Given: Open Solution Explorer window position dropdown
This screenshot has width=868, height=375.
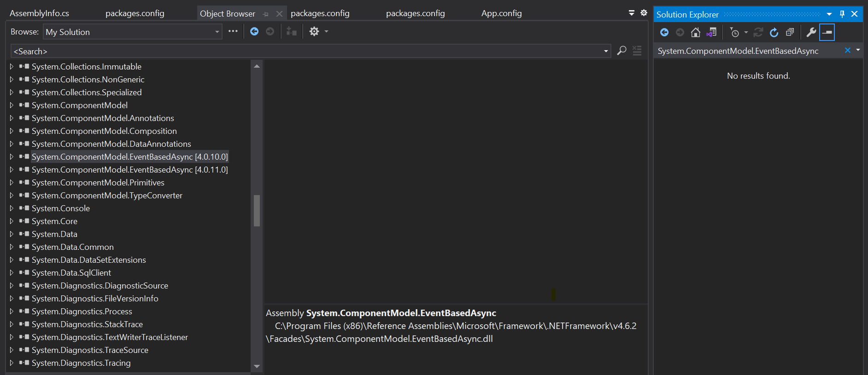Looking at the screenshot, I should 829,14.
